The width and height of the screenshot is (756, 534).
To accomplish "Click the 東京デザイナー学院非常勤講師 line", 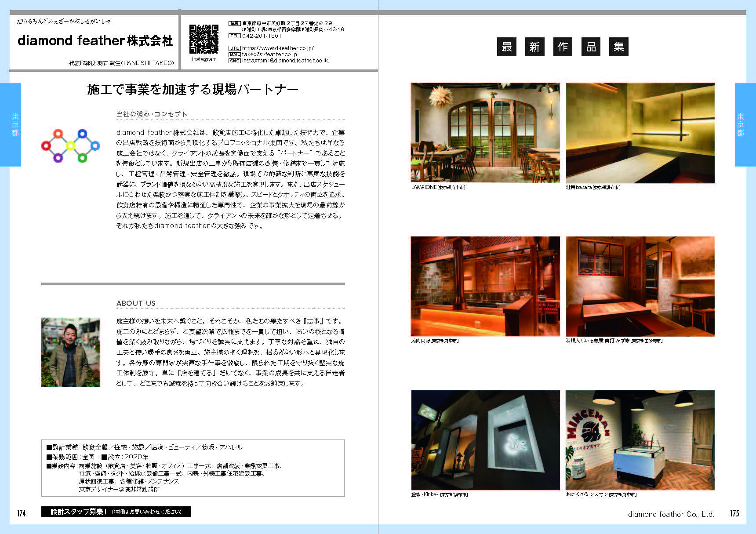I will [119, 489].
